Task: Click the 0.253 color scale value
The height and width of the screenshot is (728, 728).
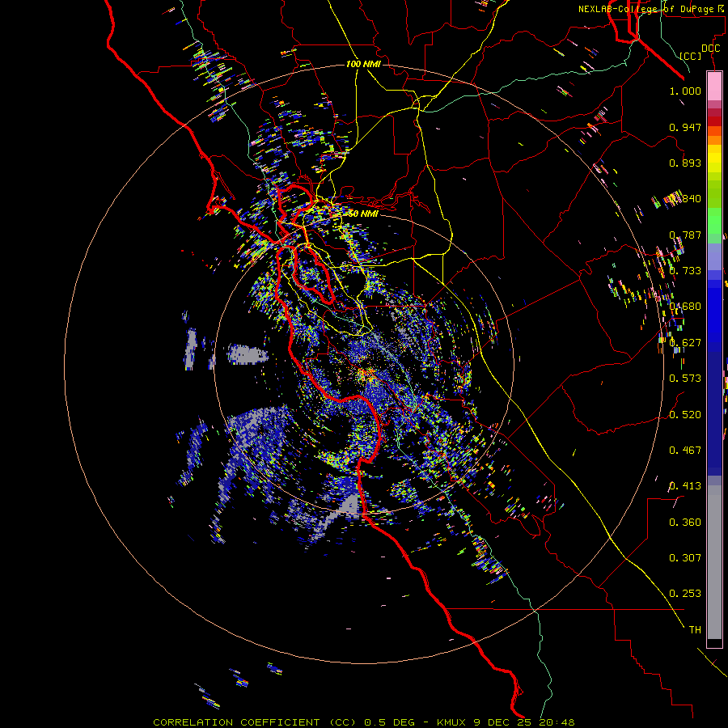Action: click(685, 594)
